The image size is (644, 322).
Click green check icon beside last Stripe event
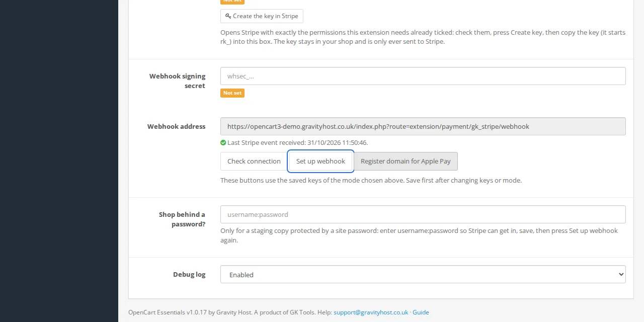tap(223, 143)
